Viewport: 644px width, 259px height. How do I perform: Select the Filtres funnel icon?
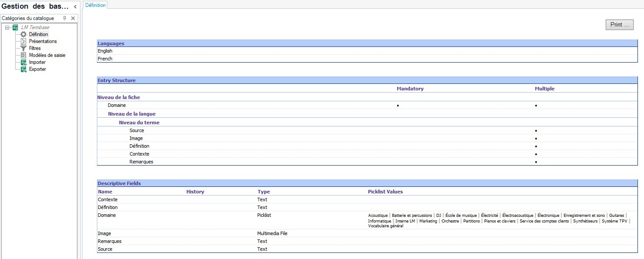pos(23,48)
